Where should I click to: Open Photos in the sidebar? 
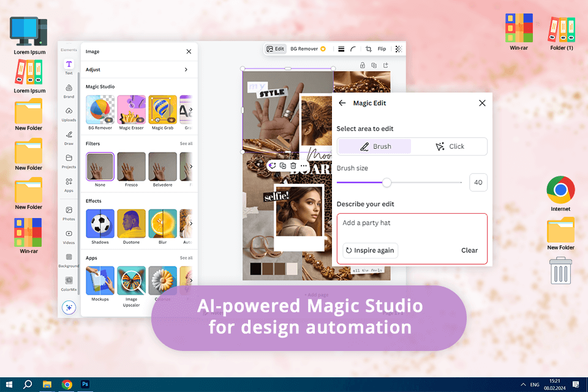point(69,213)
